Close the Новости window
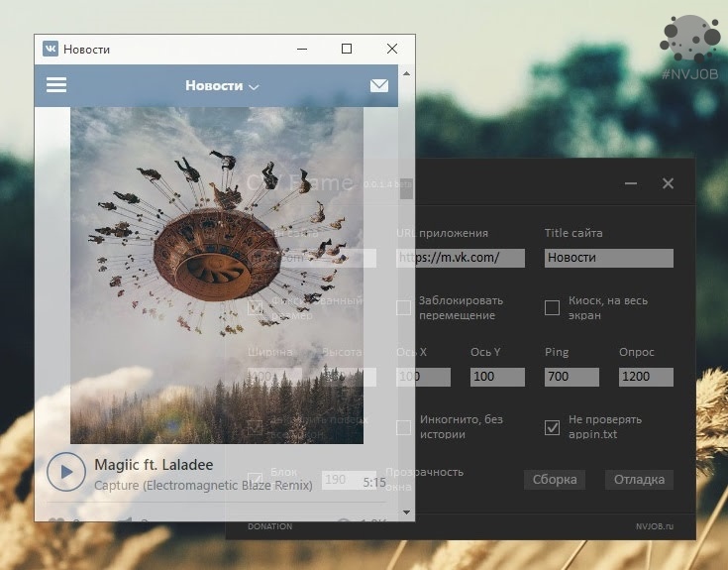The image size is (728, 570). click(x=392, y=49)
